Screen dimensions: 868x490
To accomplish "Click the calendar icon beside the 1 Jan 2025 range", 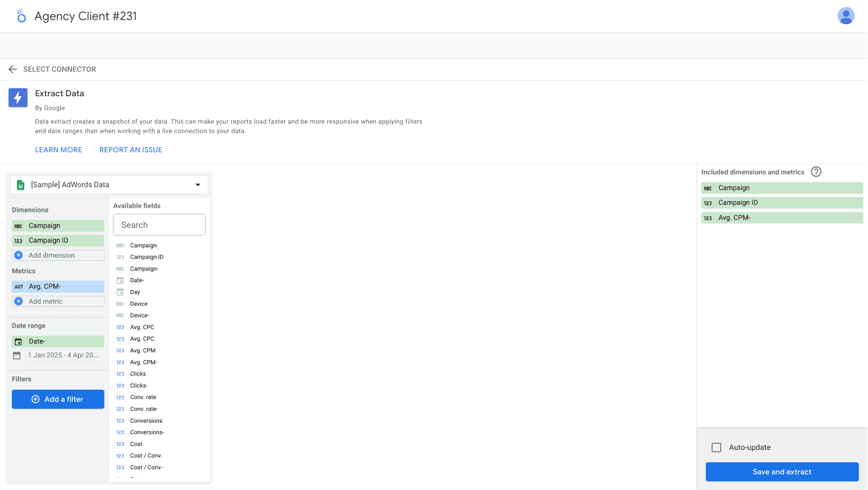I will coord(18,355).
